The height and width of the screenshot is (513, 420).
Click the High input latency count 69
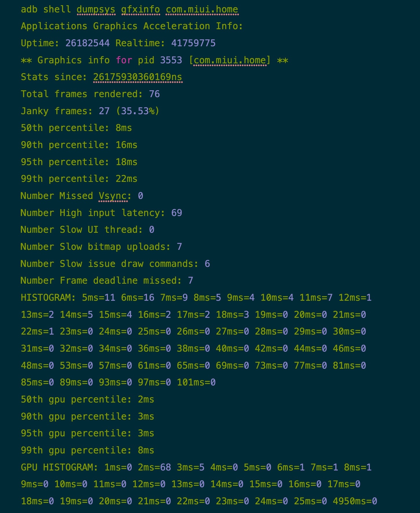(x=176, y=213)
